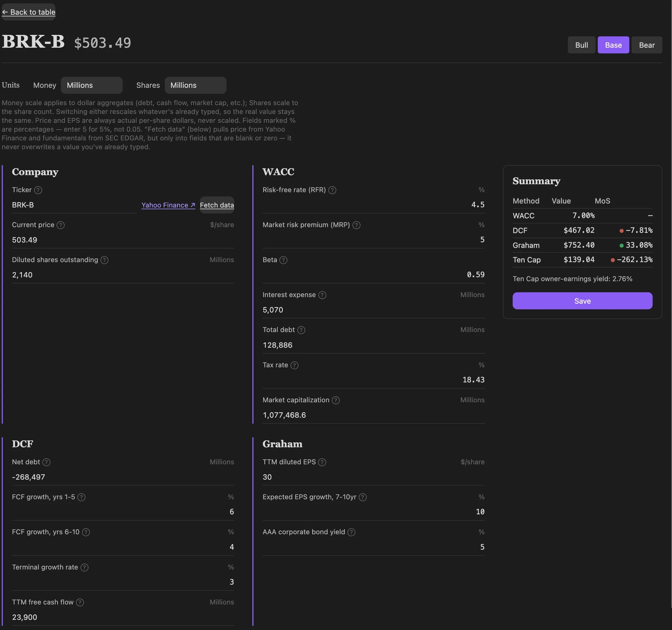This screenshot has height=630, width=672.
Task: Show help for Risk-free rate (RFR)
Action: coord(332,190)
